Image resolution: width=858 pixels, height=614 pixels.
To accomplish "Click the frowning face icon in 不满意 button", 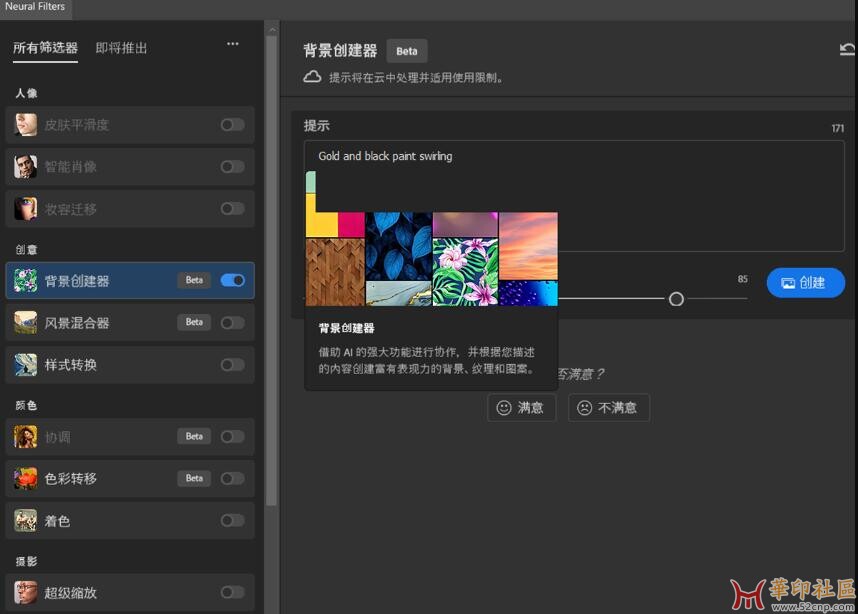I will pyautogui.click(x=584, y=408).
